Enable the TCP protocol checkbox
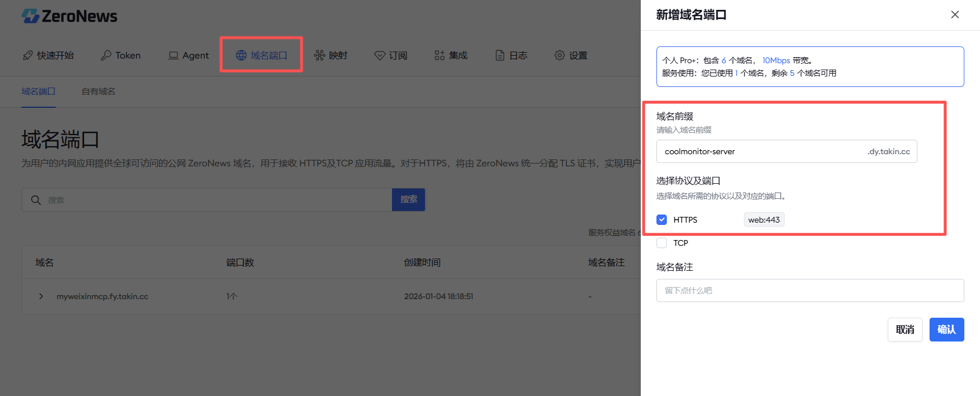 pos(662,243)
